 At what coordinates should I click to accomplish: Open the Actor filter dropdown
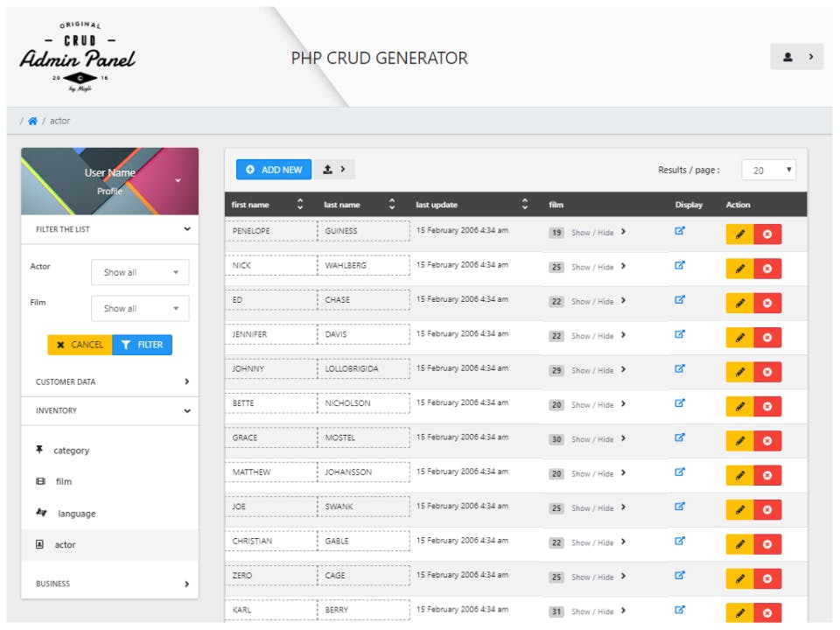point(140,272)
